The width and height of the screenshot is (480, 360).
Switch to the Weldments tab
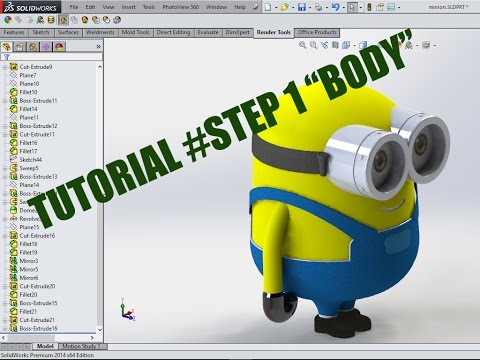point(100,32)
